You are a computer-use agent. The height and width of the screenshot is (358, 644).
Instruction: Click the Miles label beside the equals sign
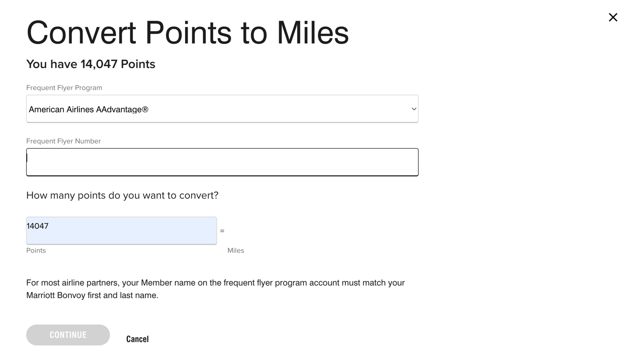pos(236,250)
